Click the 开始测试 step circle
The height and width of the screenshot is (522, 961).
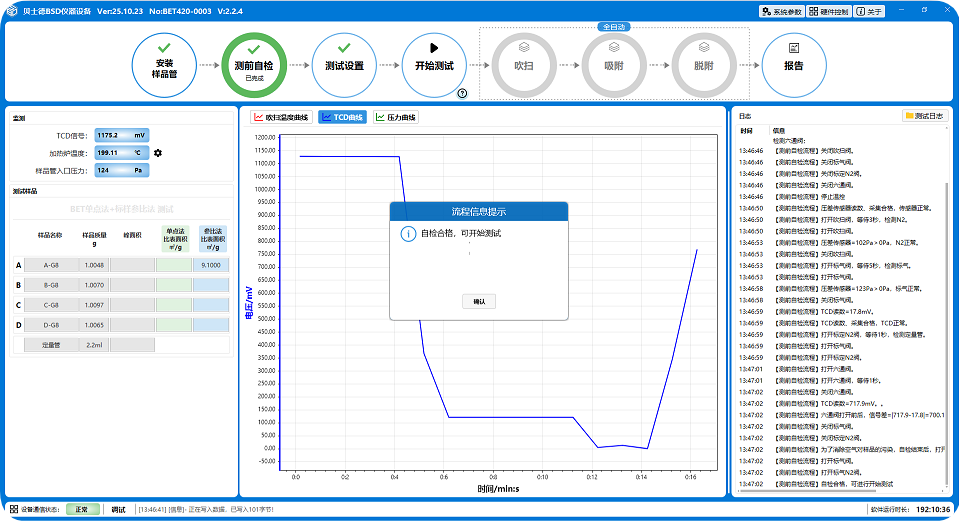pyautogui.click(x=433, y=64)
